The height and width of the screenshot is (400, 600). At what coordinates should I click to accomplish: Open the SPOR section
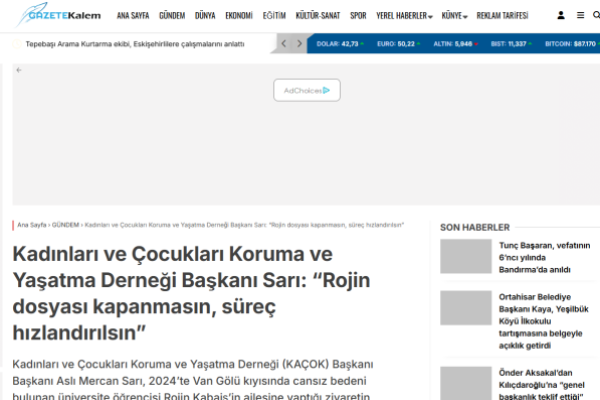click(x=358, y=16)
